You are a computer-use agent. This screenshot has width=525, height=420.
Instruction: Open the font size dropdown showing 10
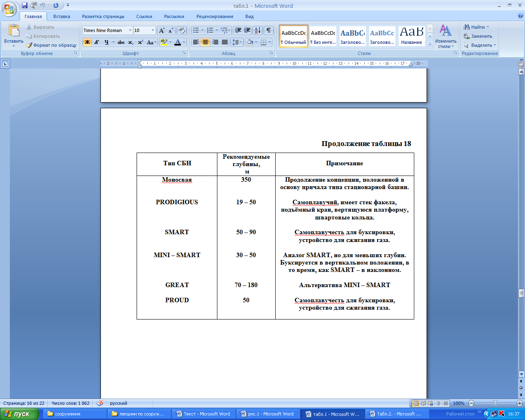pos(153,30)
